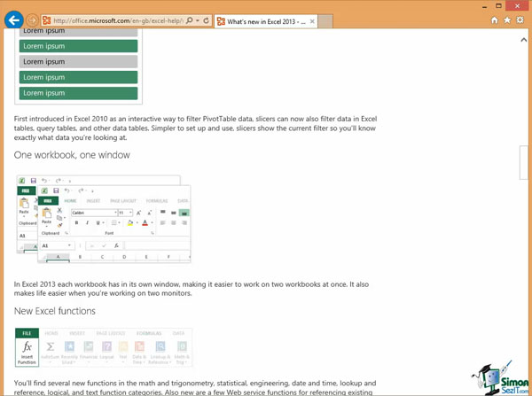Click the search magnifier in address bar

coord(190,20)
